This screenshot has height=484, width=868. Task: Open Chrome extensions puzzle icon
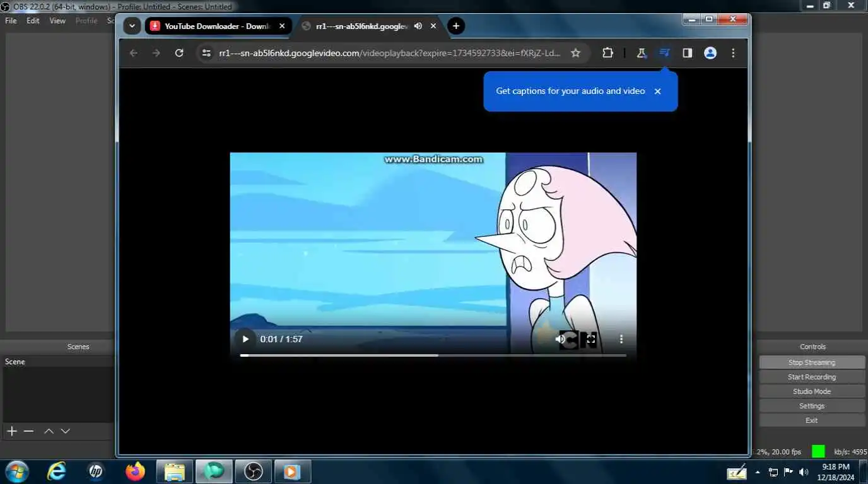pyautogui.click(x=607, y=53)
